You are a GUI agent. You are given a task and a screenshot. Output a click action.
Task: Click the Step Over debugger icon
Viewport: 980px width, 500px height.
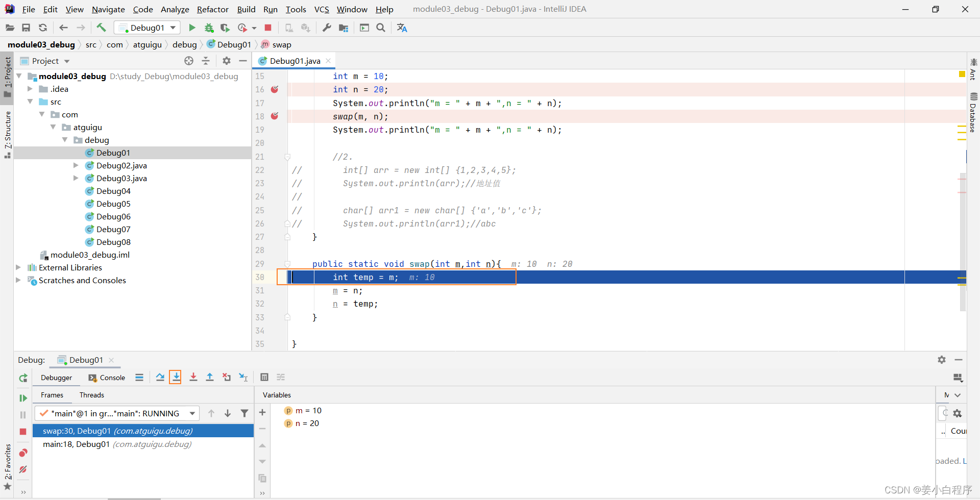pos(160,377)
